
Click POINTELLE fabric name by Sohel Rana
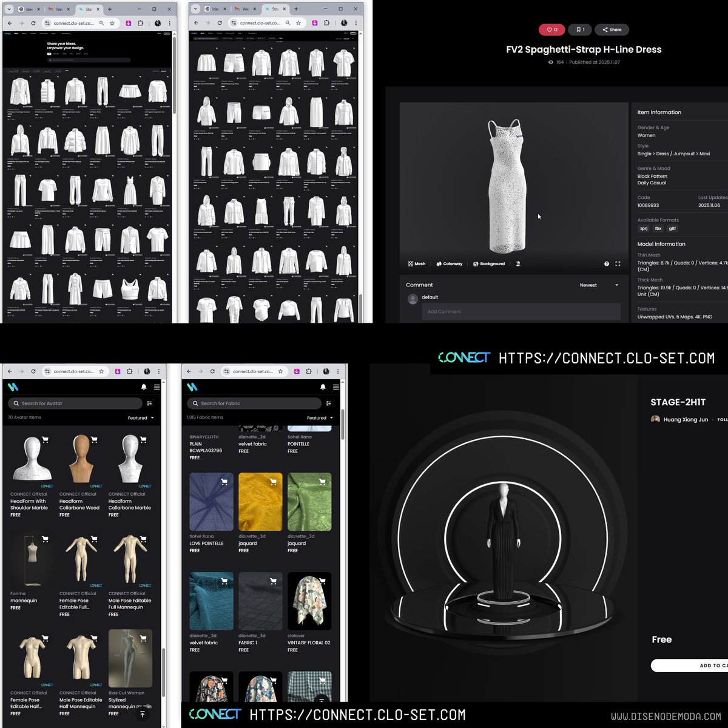click(298, 444)
